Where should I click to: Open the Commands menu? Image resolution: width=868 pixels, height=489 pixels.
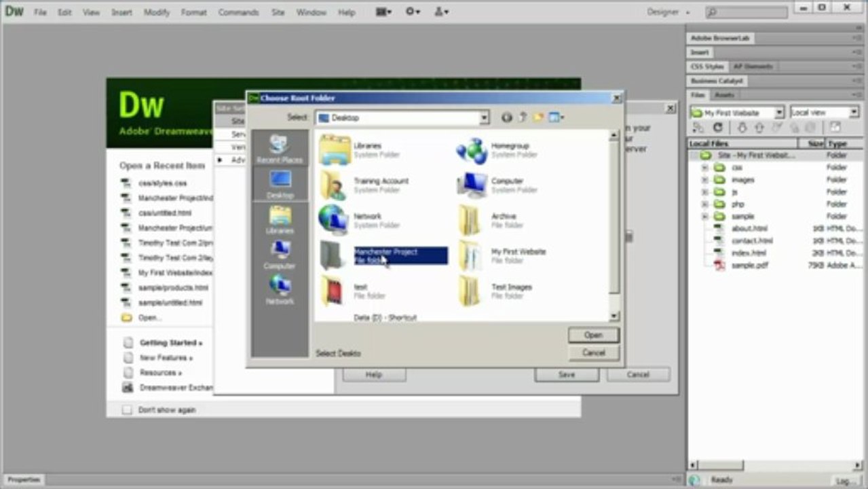(238, 12)
